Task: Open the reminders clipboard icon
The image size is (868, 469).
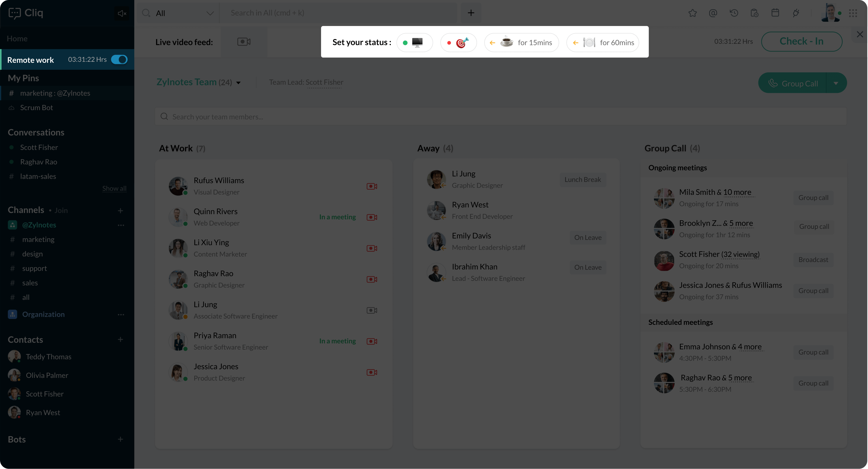Action: [x=755, y=13]
